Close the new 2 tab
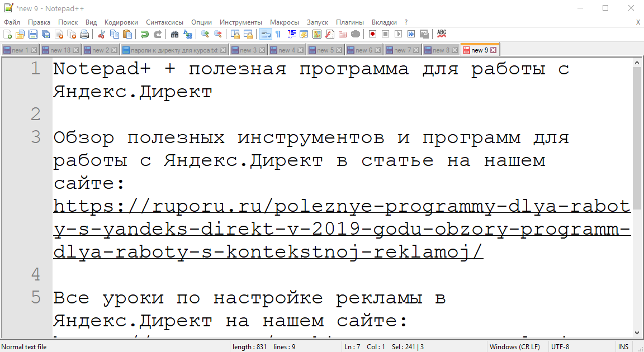This screenshot has height=352, width=644. [114, 50]
